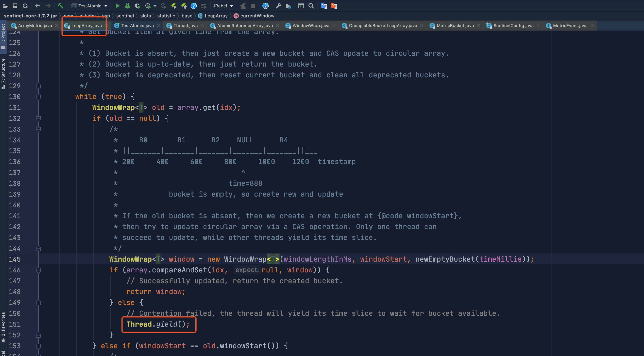Build project with the green hammer
The image size is (644, 356).
coord(60,6)
